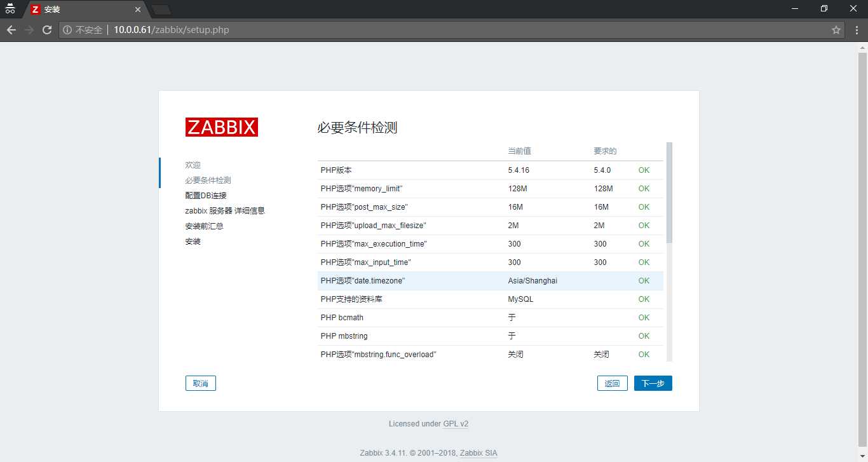868x462 pixels.
Task: Close the 安装 browser tab
Action: [138, 10]
